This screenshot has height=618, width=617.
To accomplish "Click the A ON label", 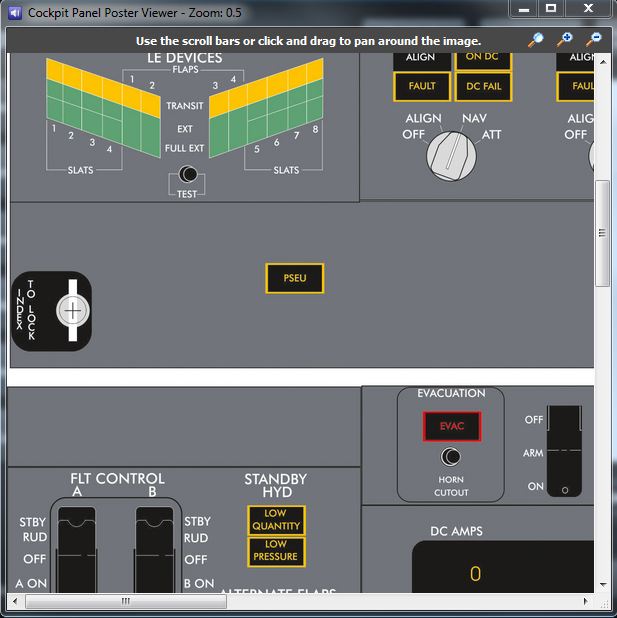I will click(x=31, y=583).
